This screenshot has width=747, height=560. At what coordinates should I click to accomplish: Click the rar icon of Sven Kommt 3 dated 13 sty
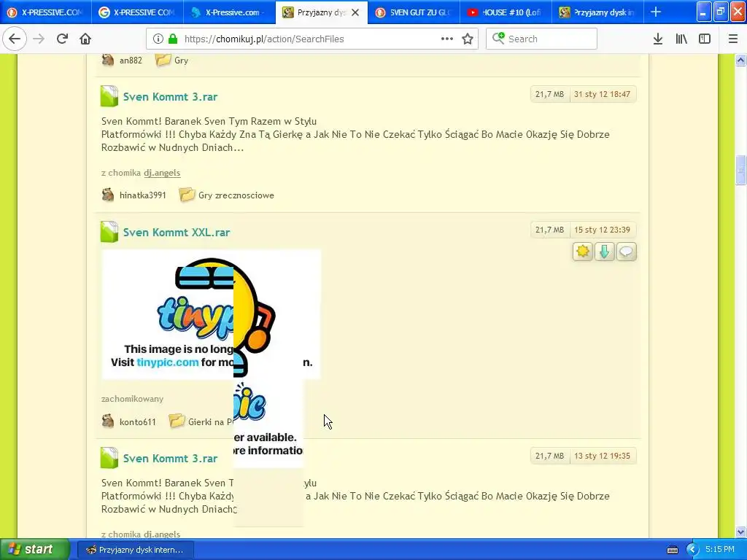(109, 458)
